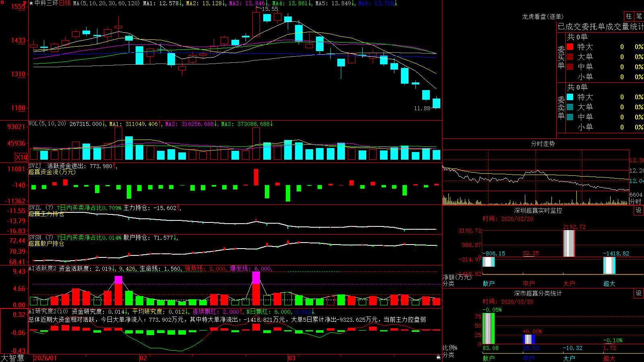The image size is (644, 362).
Task: Click the first 时间: 2026/03/20 label
Action: point(508,219)
